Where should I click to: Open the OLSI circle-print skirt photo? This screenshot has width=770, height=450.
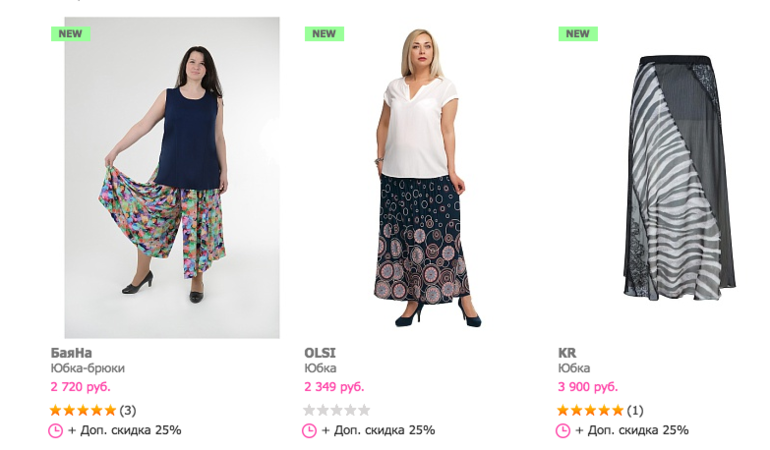coord(425,180)
